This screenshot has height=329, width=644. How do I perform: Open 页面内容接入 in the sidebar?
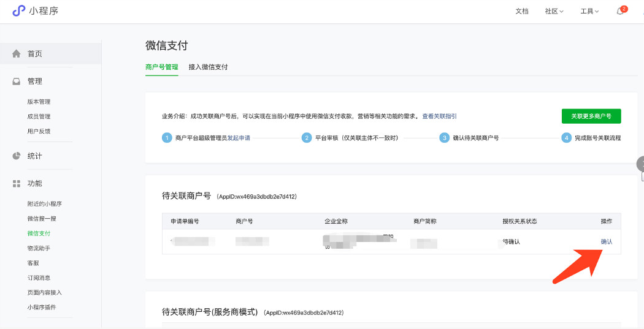pos(45,292)
